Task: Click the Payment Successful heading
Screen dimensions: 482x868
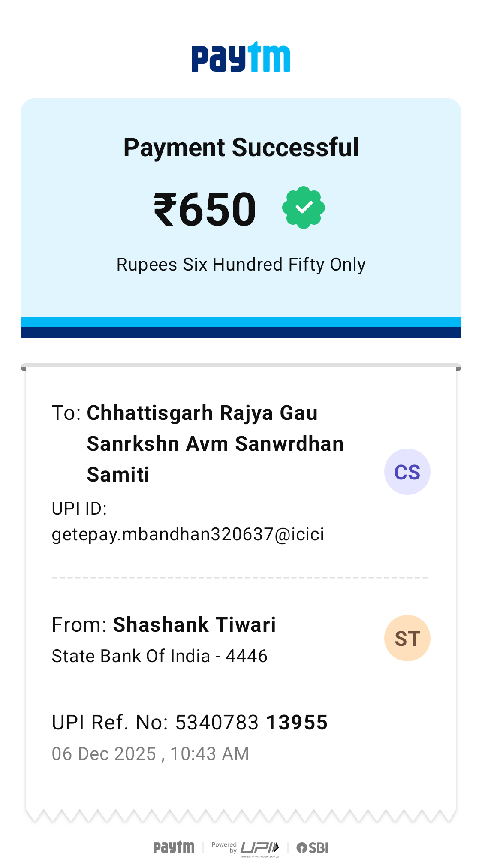Action: (241, 148)
